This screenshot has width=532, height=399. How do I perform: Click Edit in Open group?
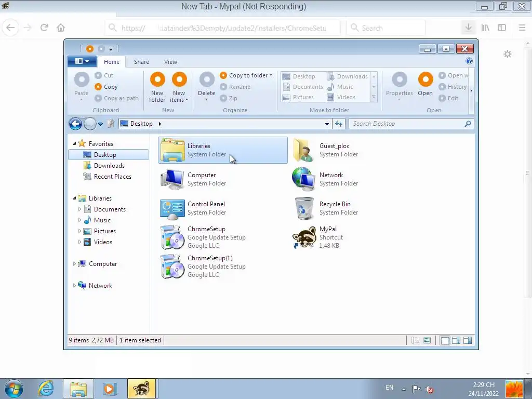click(448, 98)
